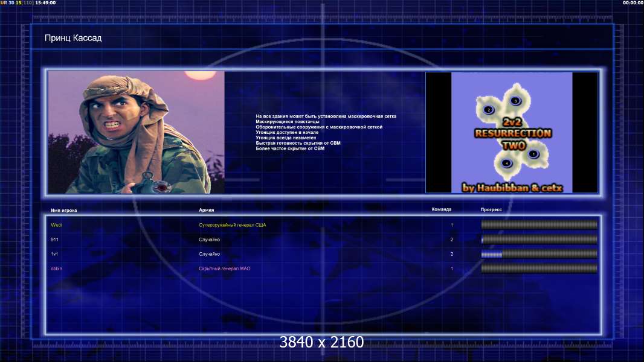The image size is (644, 362).
Task: Click line 'Более частое скрытие от СВМ'
Action: click(x=290, y=148)
